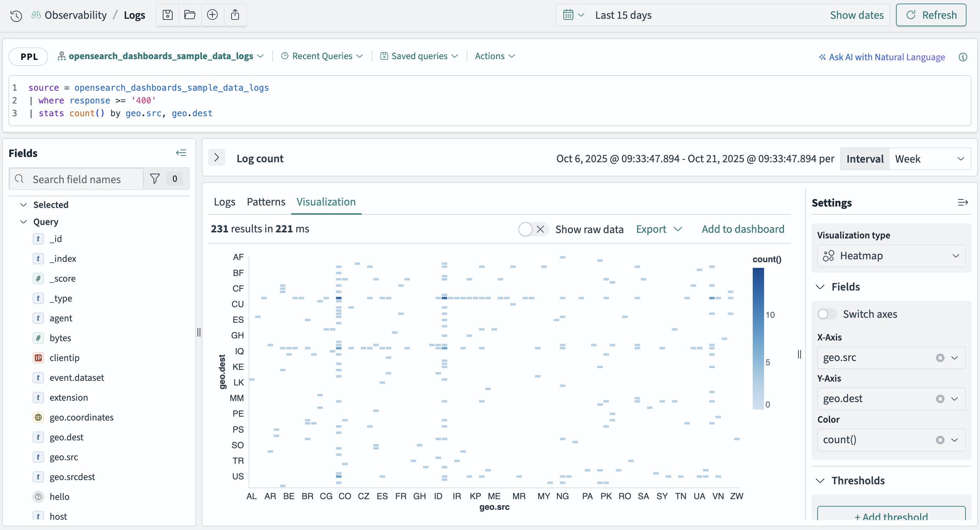The image size is (980, 530).
Task: Click the Add to dashboard link
Action: click(742, 229)
